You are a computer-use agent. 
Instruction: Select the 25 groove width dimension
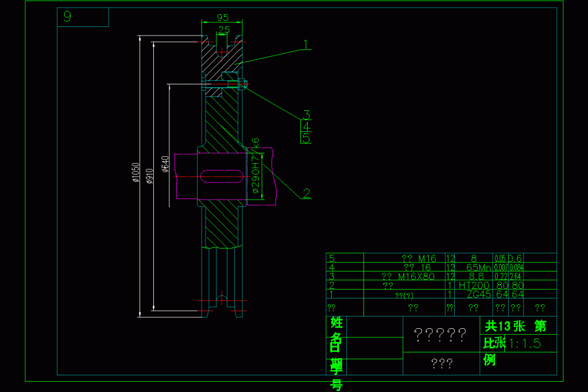pos(223,29)
